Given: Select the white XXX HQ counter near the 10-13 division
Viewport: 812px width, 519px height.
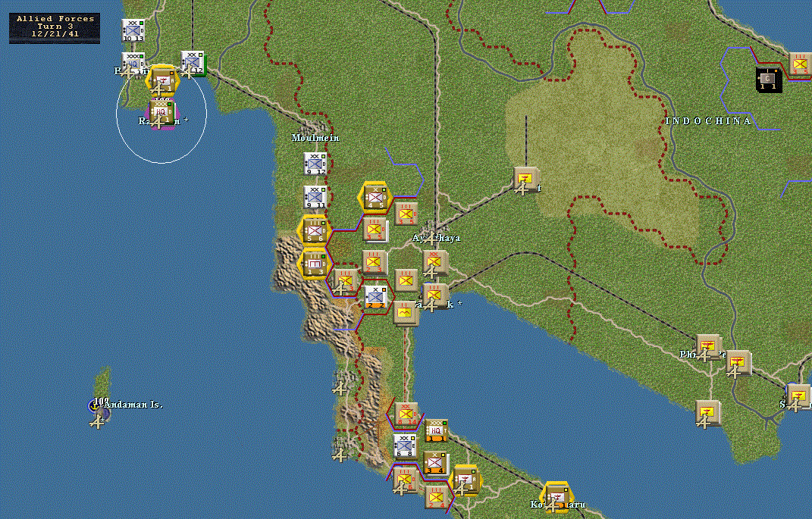Looking at the screenshot, I should (x=133, y=63).
